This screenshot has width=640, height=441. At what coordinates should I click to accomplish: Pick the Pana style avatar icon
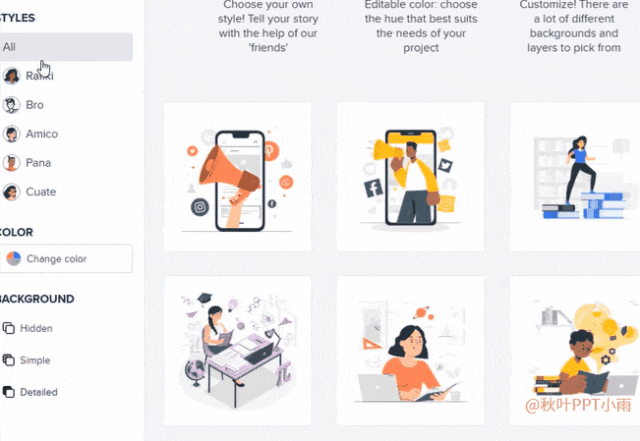click(x=11, y=163)
